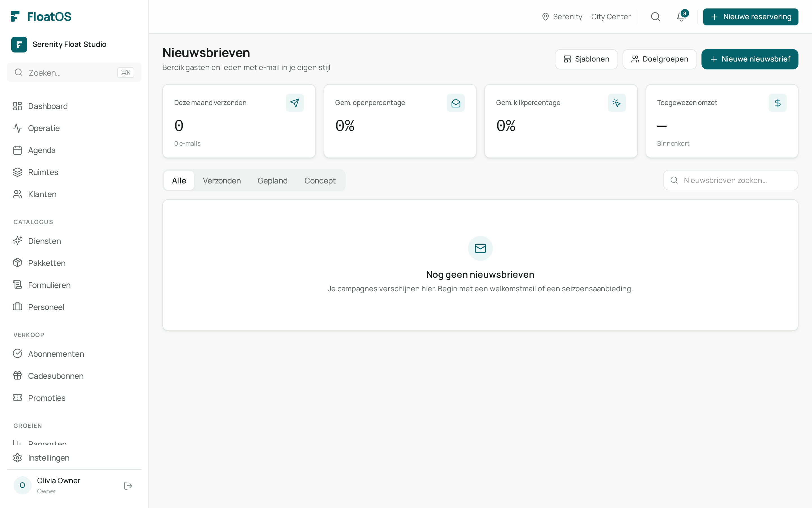Screen dimensions: 812x508
Task: Click the paper plane icon on sent card
Action: 295,103
